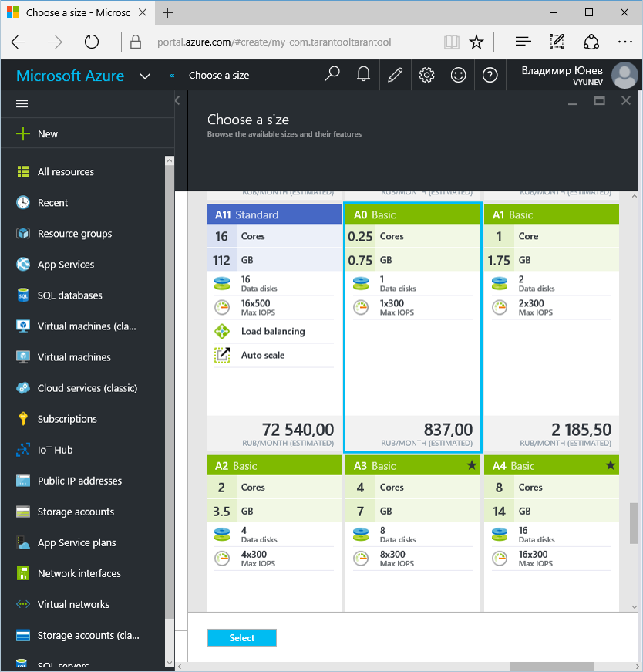Screen dimensions: 643x672
Task: Click the horizontal scrollbar thumb at bottom
Action: click(552, 667)
